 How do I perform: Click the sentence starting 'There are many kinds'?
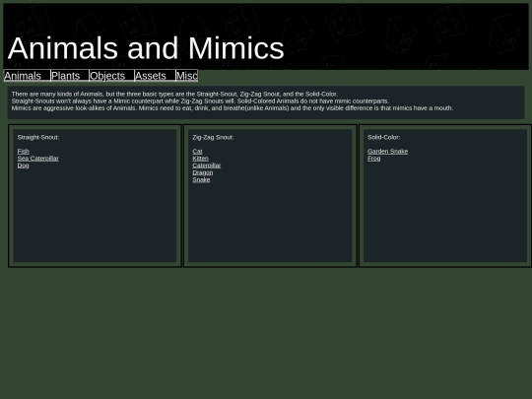tap(174, 94)
